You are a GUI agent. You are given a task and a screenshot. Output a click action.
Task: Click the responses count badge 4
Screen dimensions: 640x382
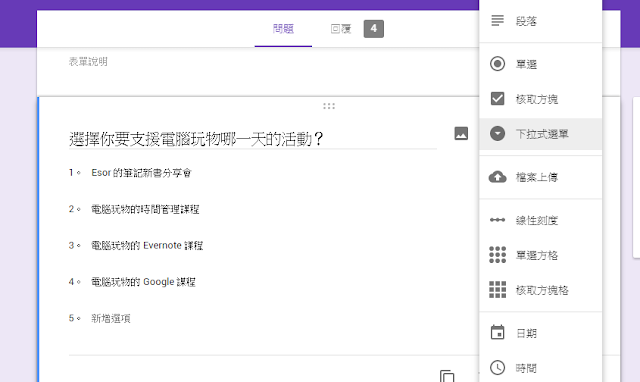coord(373,29)
